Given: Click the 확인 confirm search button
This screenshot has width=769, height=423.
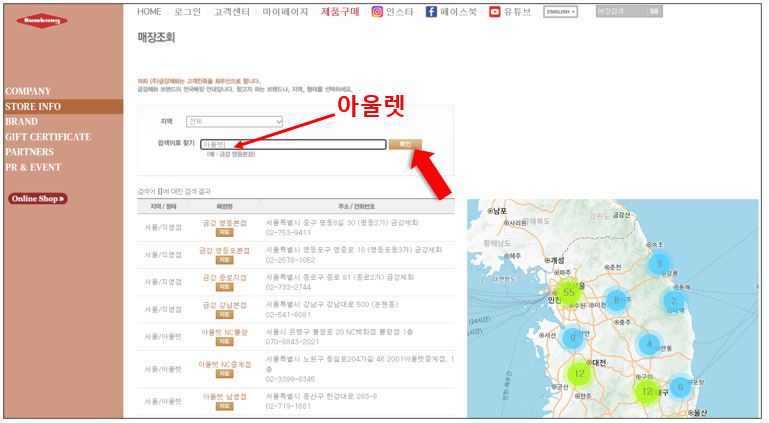Looking at the screenshot, I should coord(405,144).
